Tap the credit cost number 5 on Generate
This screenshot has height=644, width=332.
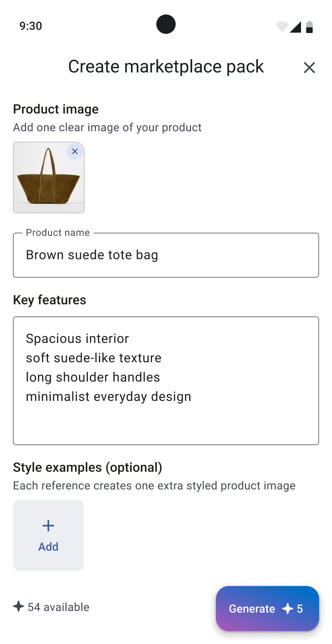(300, 609)
